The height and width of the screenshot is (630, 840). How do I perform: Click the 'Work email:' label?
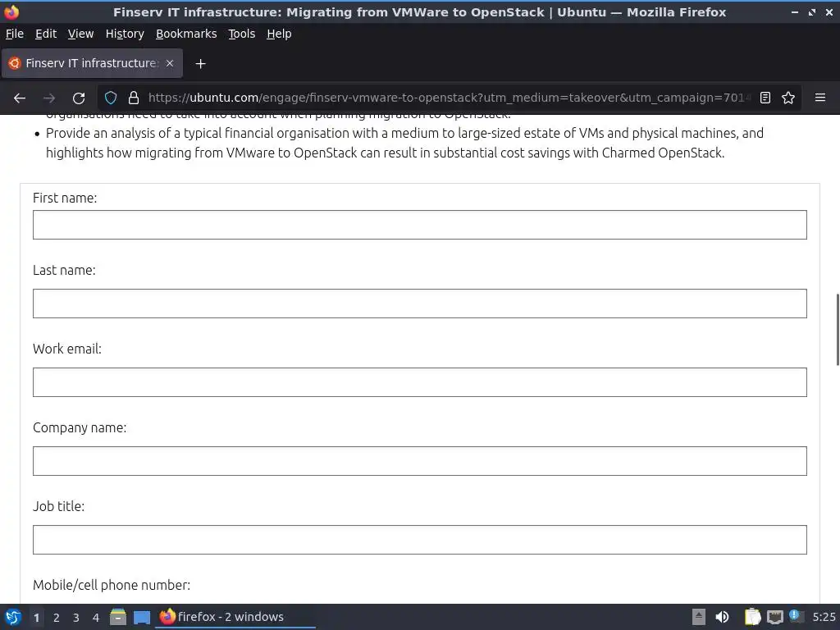[x=67, y=349]
